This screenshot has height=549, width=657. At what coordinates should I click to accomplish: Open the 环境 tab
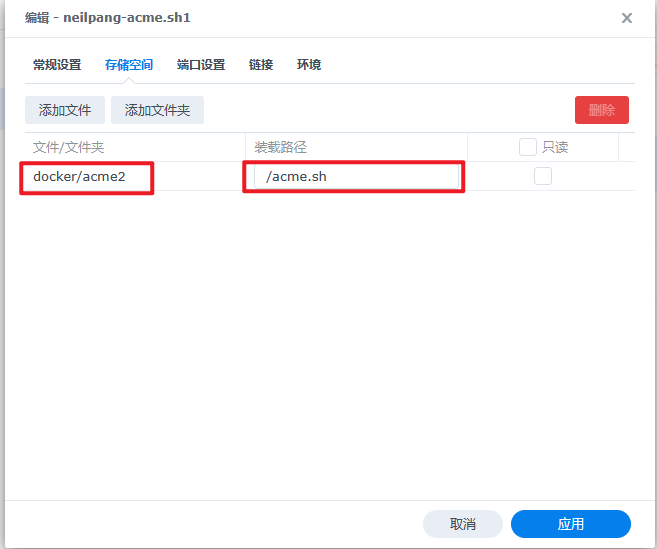pyautogui.click(x=309, y=65)
